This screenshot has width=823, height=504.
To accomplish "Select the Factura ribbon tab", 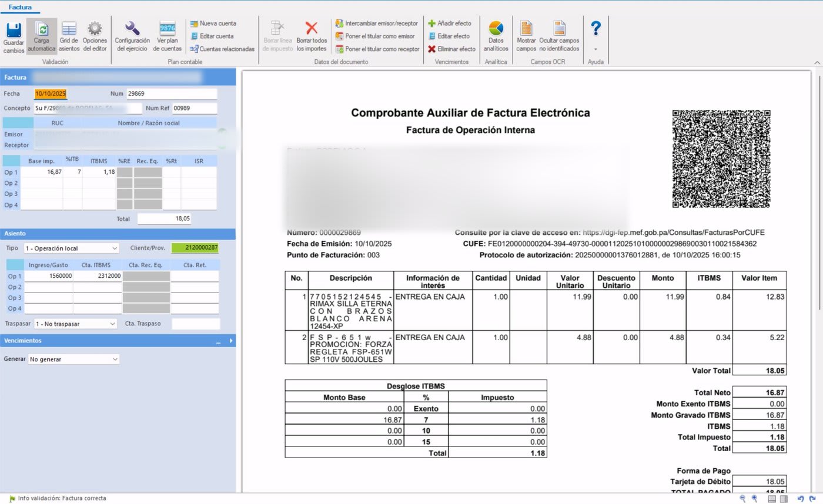I will (20, 8).
